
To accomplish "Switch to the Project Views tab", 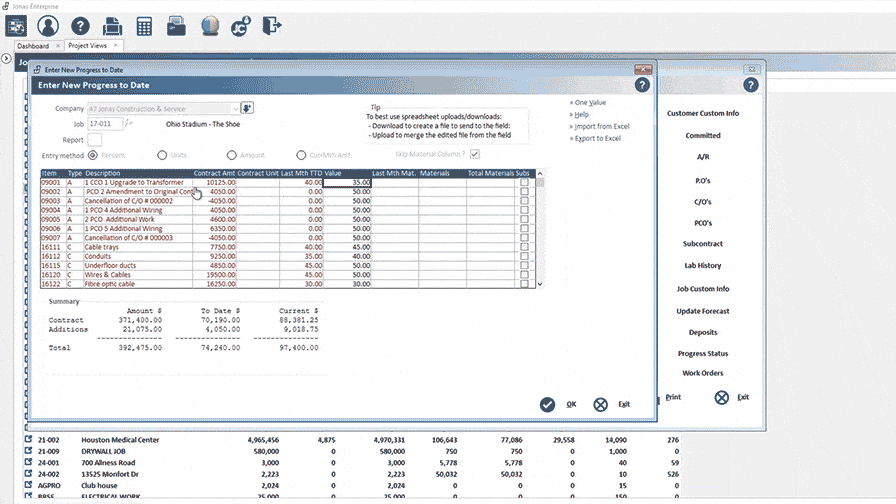I will 87,46.
